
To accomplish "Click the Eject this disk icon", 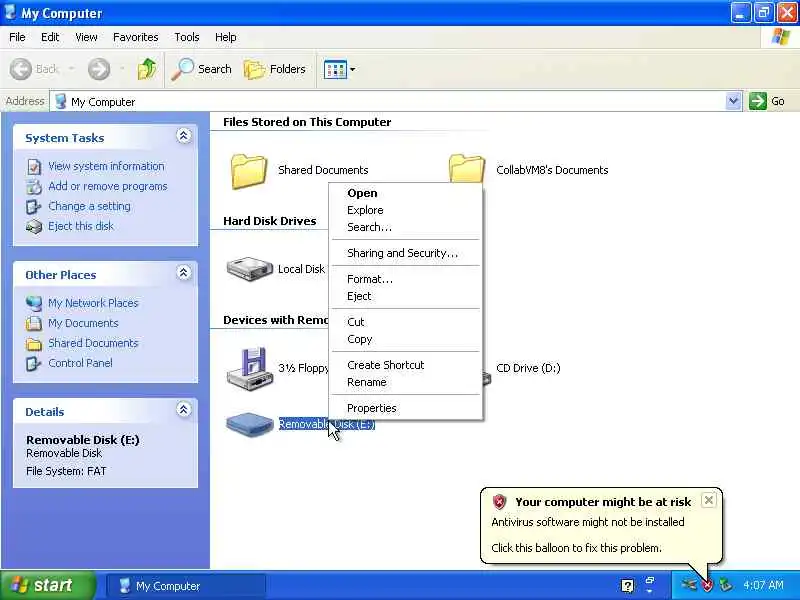I will [34, 227].
